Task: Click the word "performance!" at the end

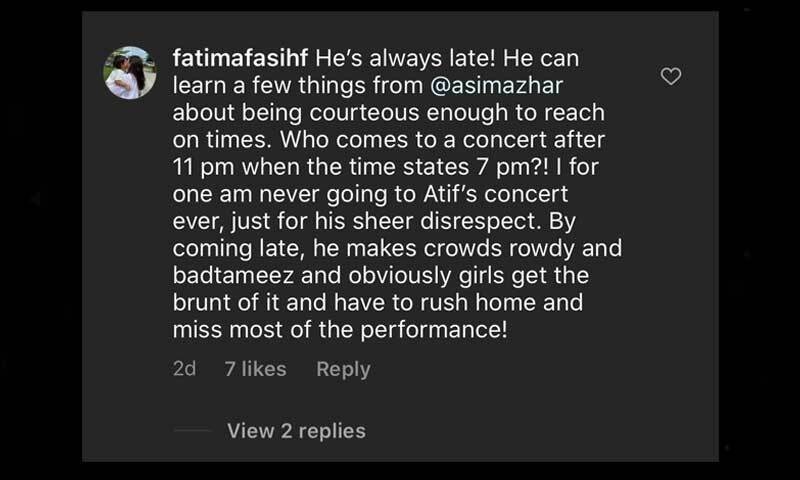Action: click(x=441, y=328)
